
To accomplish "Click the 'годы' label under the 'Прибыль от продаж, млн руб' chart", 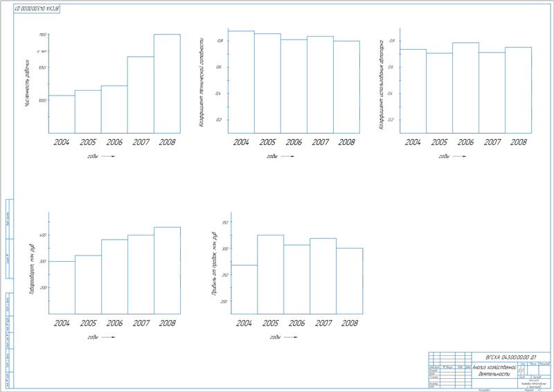I will click(x=275, y=337).
